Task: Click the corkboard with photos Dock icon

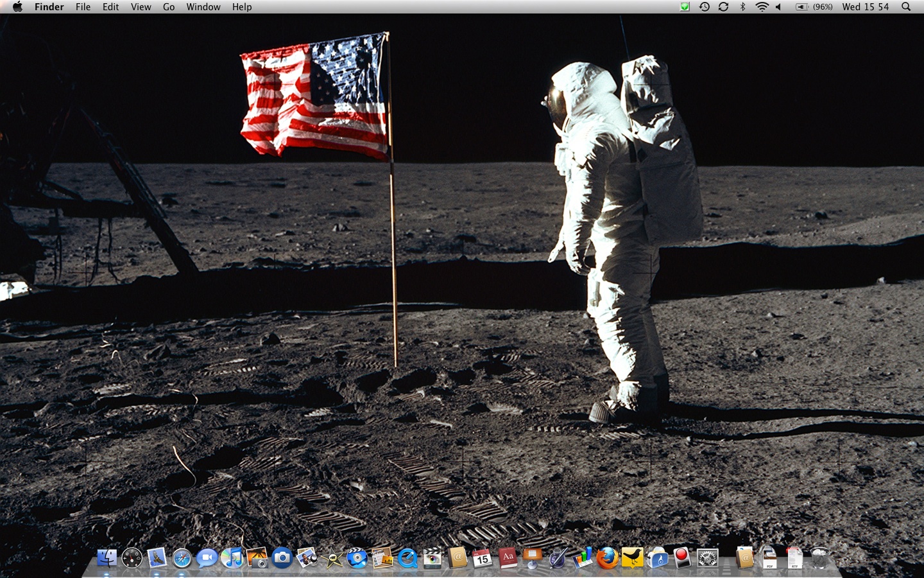Action: [x=382, y=557]
